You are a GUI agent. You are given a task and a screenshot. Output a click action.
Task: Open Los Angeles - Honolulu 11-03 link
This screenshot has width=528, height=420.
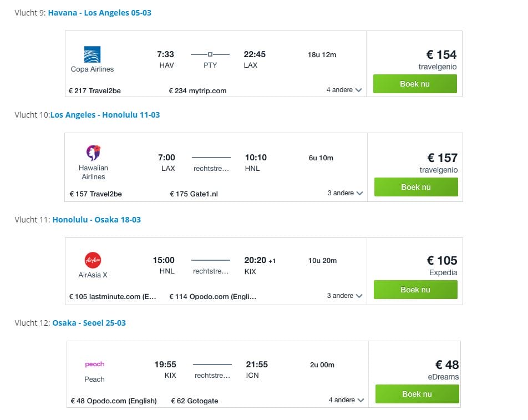pyautogui.click(x=105, y=115)
